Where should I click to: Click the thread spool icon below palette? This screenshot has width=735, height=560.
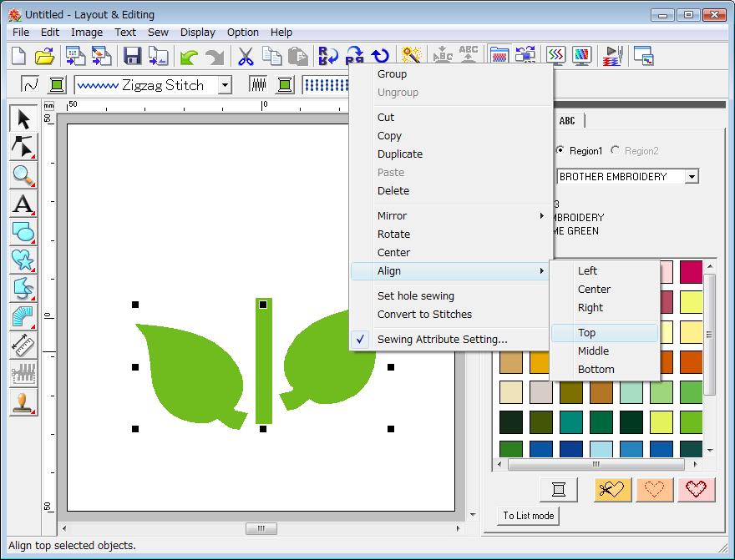(558, 489)
